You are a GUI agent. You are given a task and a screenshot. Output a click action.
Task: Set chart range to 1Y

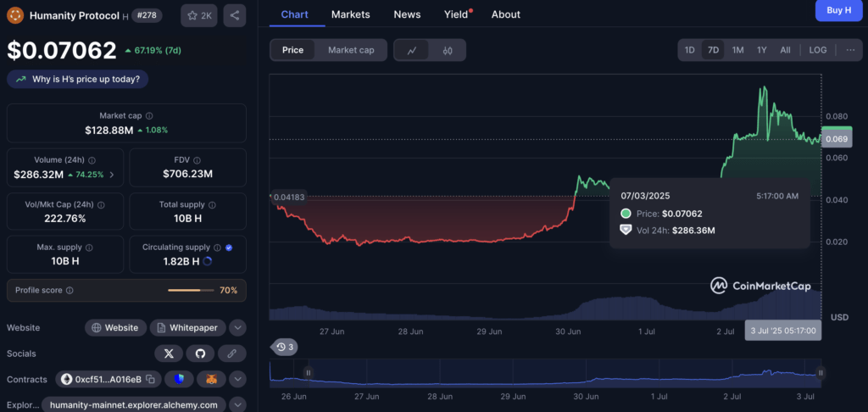coord(762,50)
